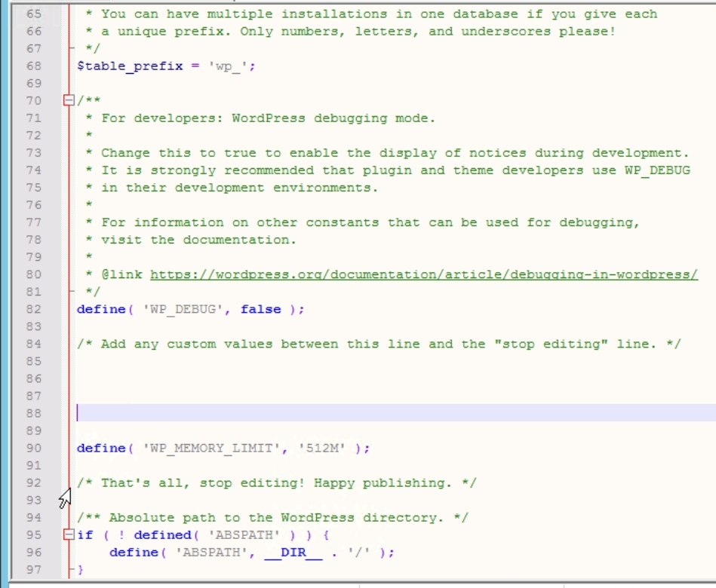Viewport: 716px width, 588px height.
Task: Click the $table_prefix variable
Action: coord(130,66)
